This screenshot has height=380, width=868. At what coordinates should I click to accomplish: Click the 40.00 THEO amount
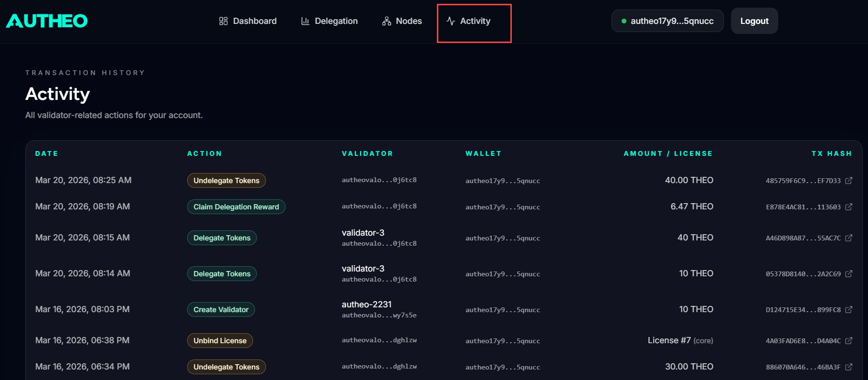pyautogui.click(x=689, y=180)
